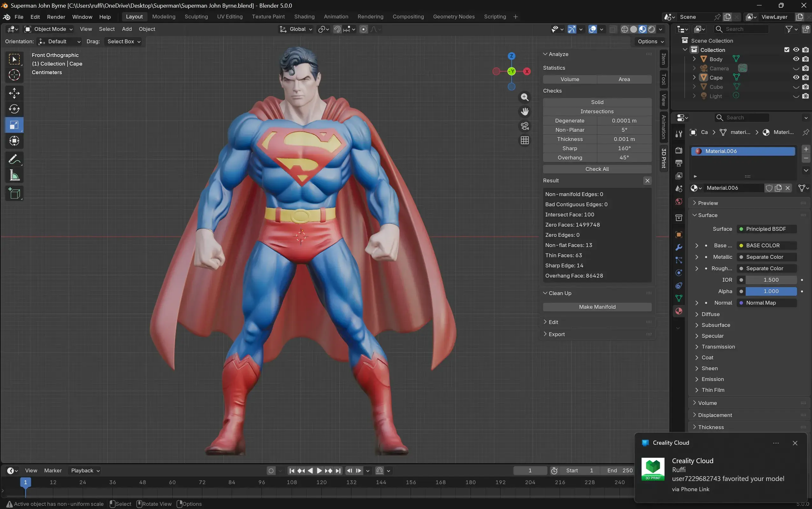Open the Geometry Nodes workspace tab

click(454, 17)
